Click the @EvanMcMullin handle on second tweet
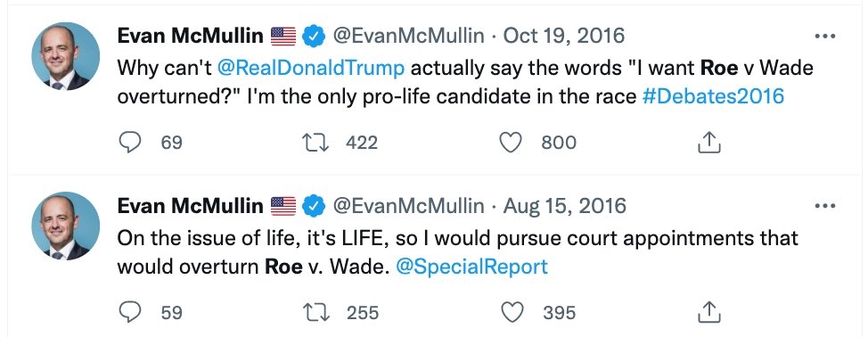The image size is (868, 337). click(408, 207)
